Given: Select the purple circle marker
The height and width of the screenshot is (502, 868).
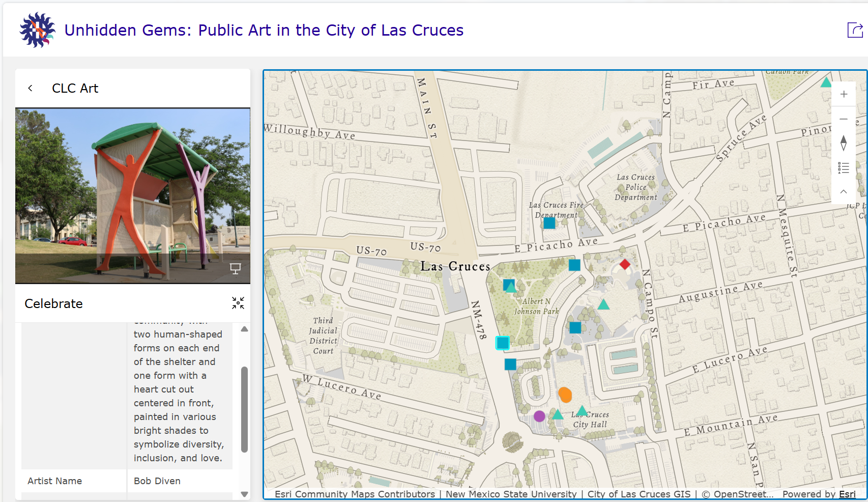Looking at the screenshot, I should [539, 416].
